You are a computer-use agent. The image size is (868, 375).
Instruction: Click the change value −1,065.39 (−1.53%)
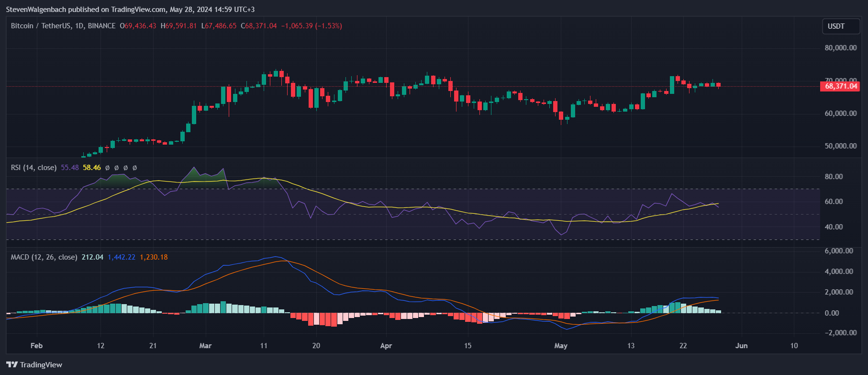[x=312, y=26]
